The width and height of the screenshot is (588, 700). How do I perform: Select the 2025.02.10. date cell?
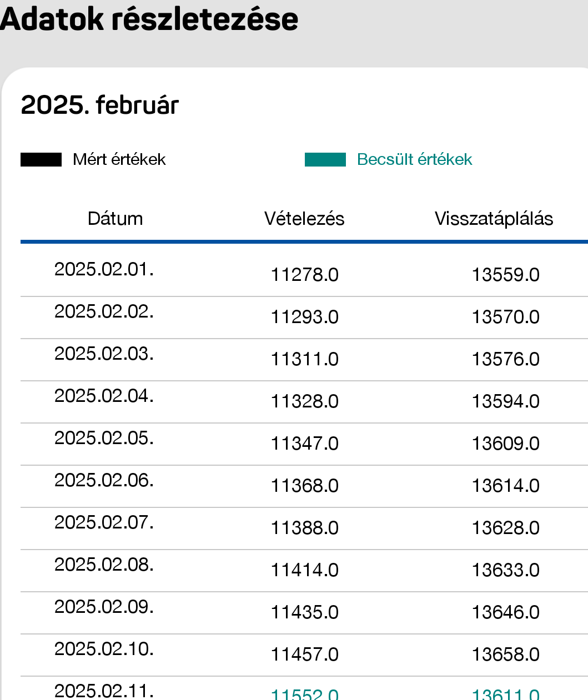[x=104, y=649]
